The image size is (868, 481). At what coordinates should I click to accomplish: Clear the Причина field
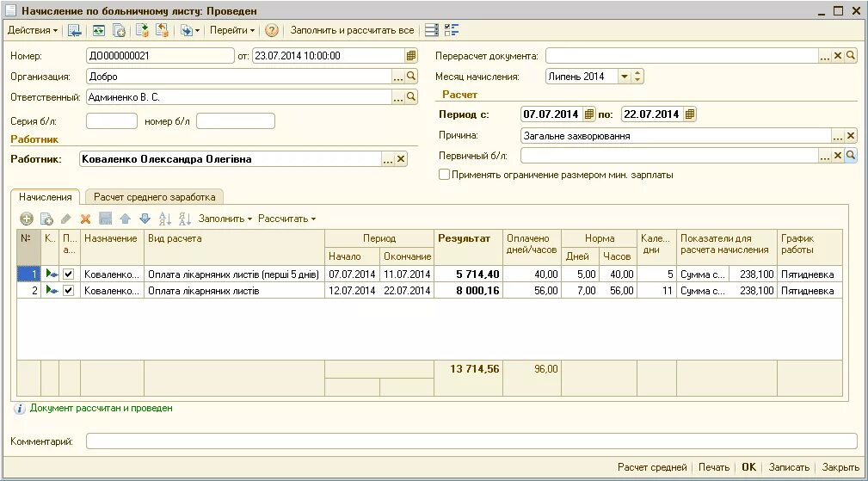click(x=851, y=136)
